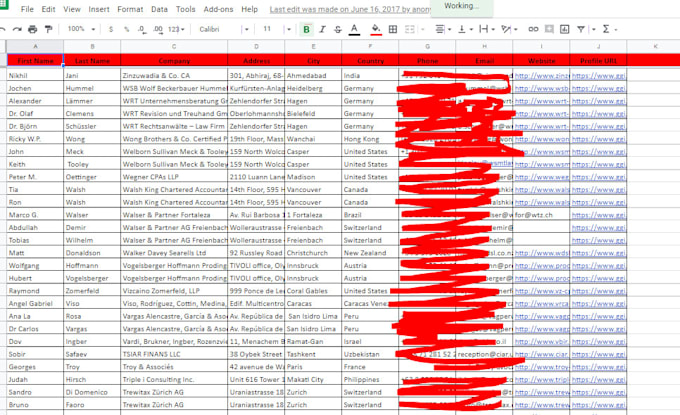
Task: Insert comment icon
Action: 549,29
